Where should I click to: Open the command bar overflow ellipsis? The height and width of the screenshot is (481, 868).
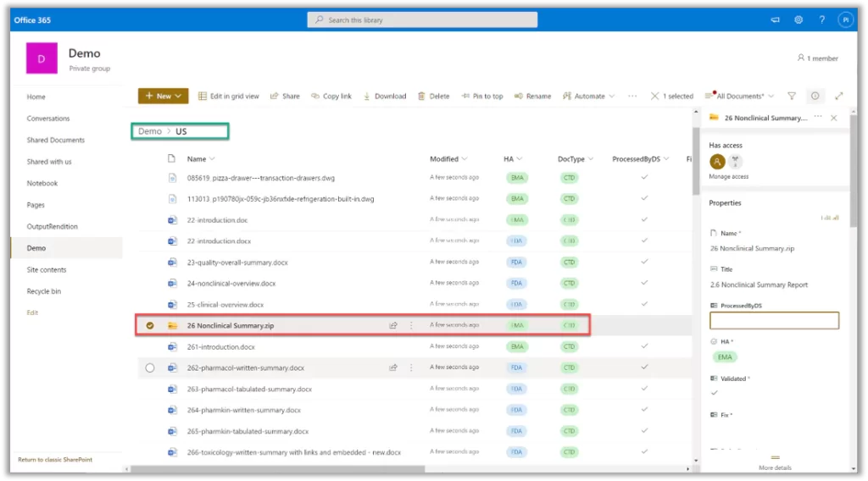[x=632, y=97]
